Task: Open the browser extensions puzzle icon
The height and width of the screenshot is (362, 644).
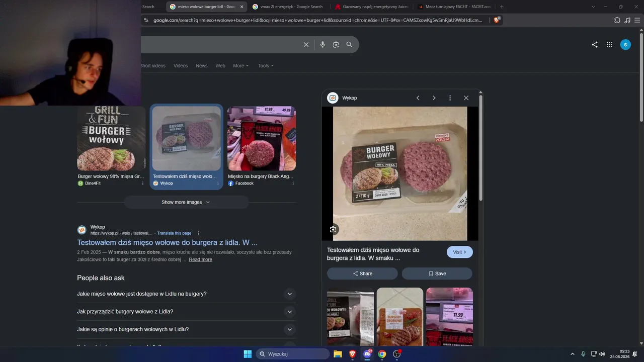Action: (x=617, y=20)
